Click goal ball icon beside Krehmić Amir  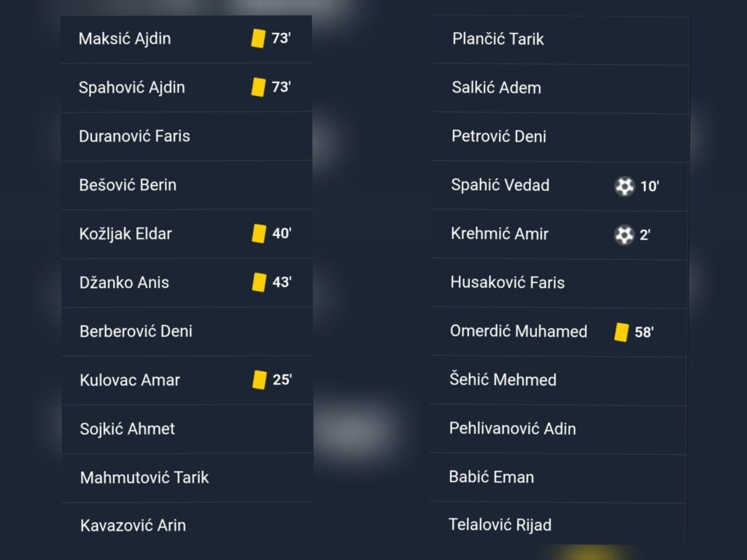tap(624, 235)
